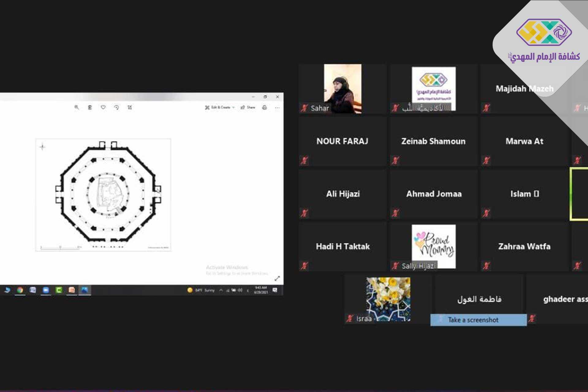Enter fullscreen with the diagonal arrow icon

(x=277, y=278)
